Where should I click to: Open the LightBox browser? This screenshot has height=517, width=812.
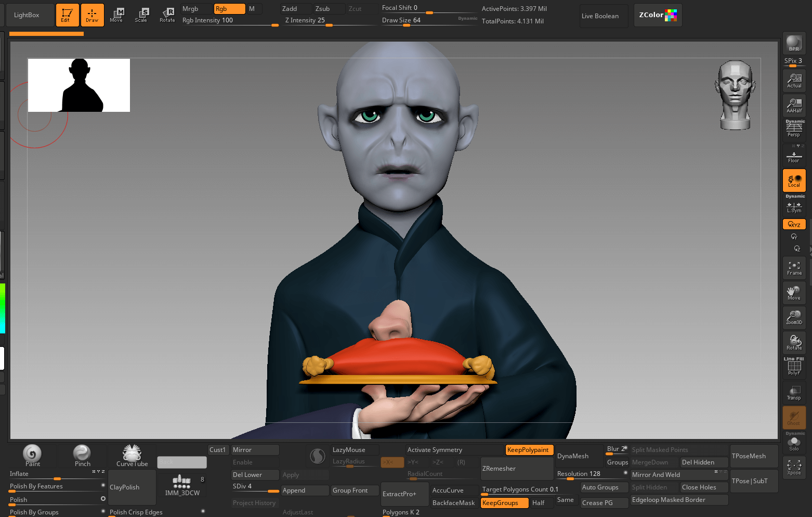pyautogui.click(x=30, y=15)
